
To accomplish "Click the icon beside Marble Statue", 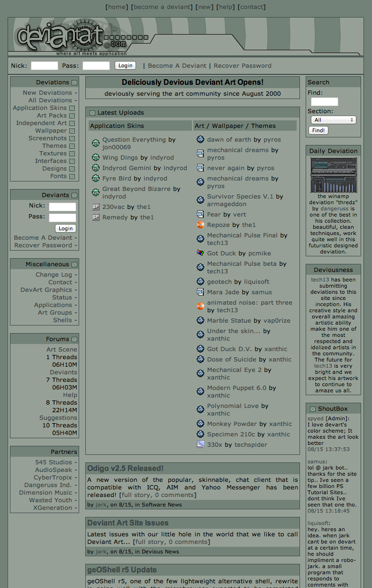I will (x=200, y=320).
